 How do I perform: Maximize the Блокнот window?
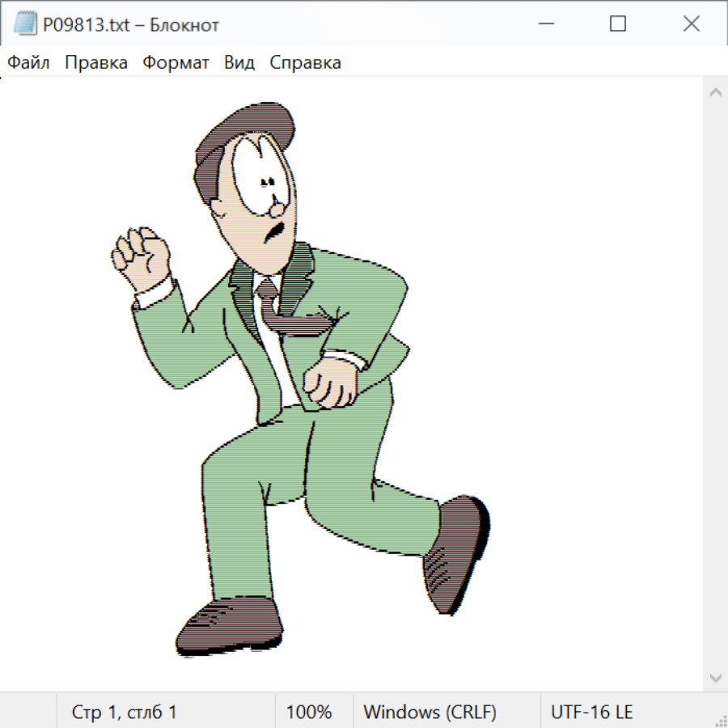618,24
